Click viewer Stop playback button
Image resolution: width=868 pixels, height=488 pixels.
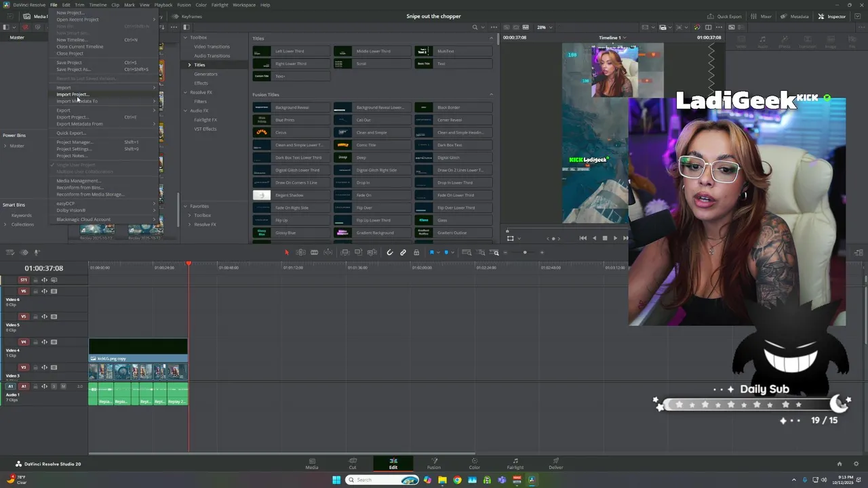pos(605,238)
